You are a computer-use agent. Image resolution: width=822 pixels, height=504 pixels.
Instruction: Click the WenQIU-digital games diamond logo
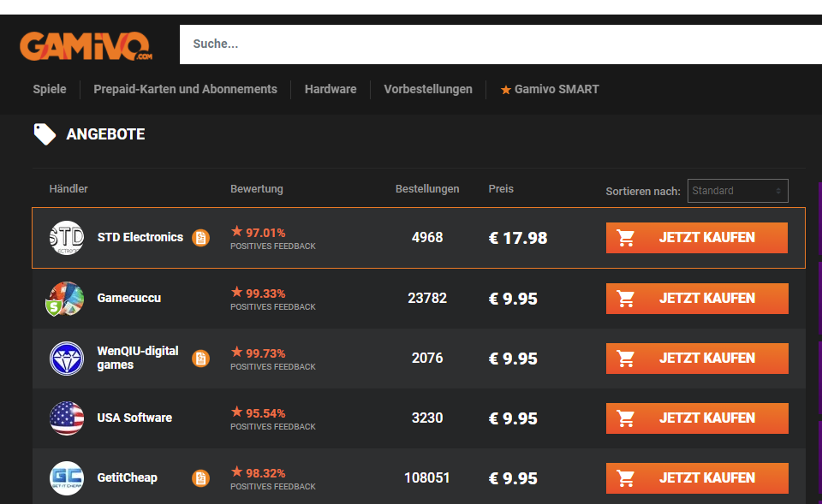pyautogui.click(x=67, y=359)
